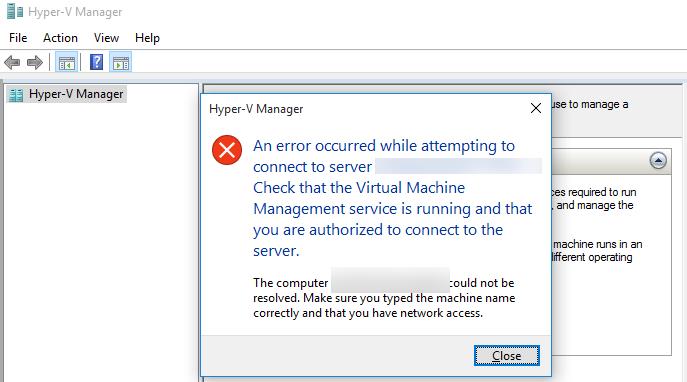The height and width of the screenshot is (382, 687).
Task: Click the Forward arrow in the toolbar
Action: pos(35,63)
